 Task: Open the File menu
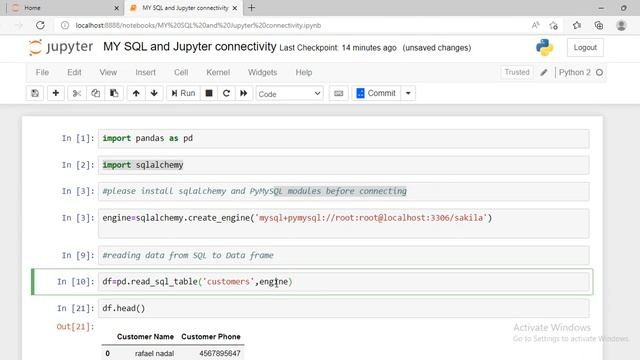42,72
